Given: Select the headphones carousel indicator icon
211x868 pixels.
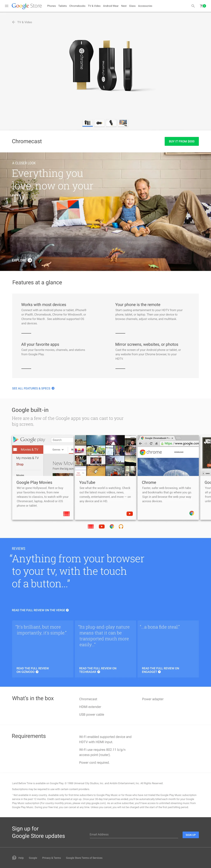Looking at the screenshot, I should click(x=121, y=526).
